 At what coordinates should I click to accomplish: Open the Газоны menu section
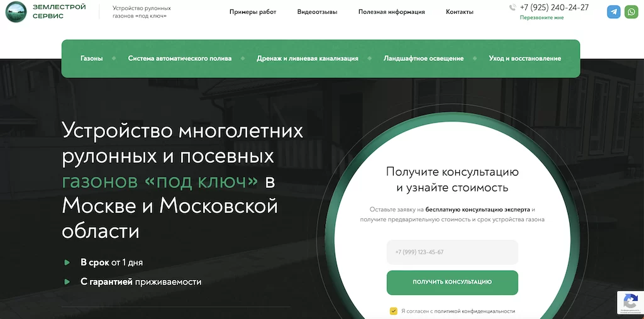point(91,59)
